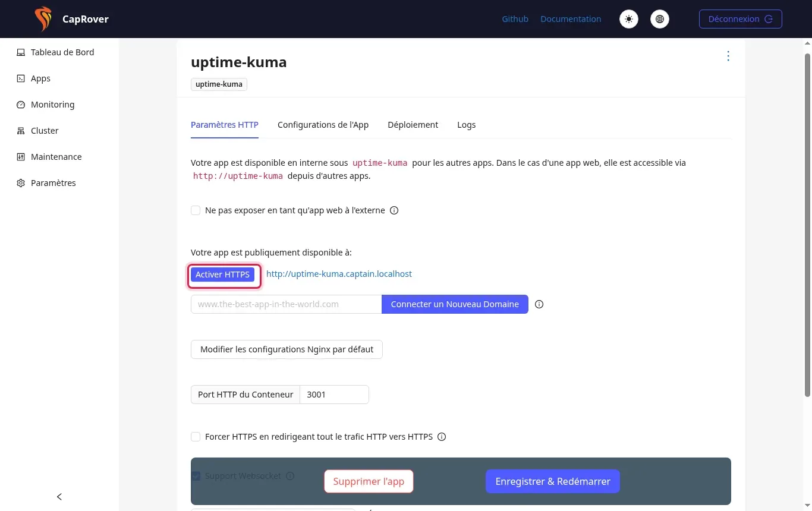Toggle the light/dark theme sun icon
The height and width of the screenshot is (511, 812).
coord(629,19)
